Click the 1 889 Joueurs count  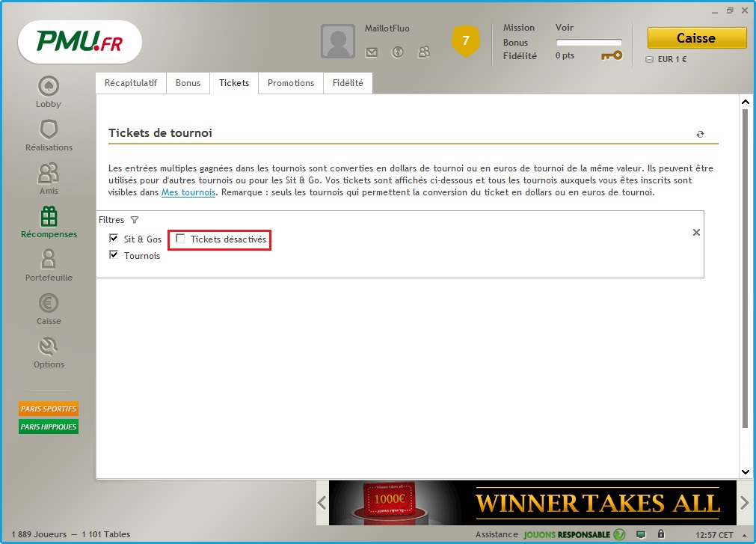pos(39,534)
